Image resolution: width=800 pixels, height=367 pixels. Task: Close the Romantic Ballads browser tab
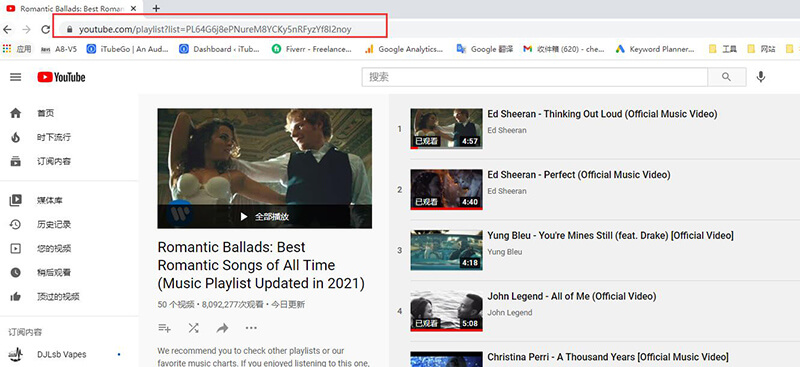(134, 9)
